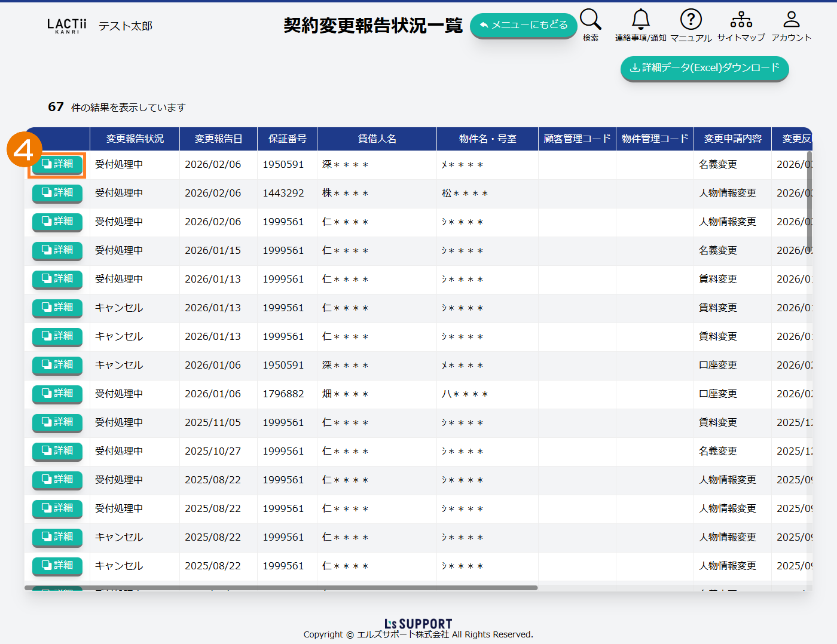The image size is (837, 644).
Task: Download detailed Excel data
Action: pos(704,68)
